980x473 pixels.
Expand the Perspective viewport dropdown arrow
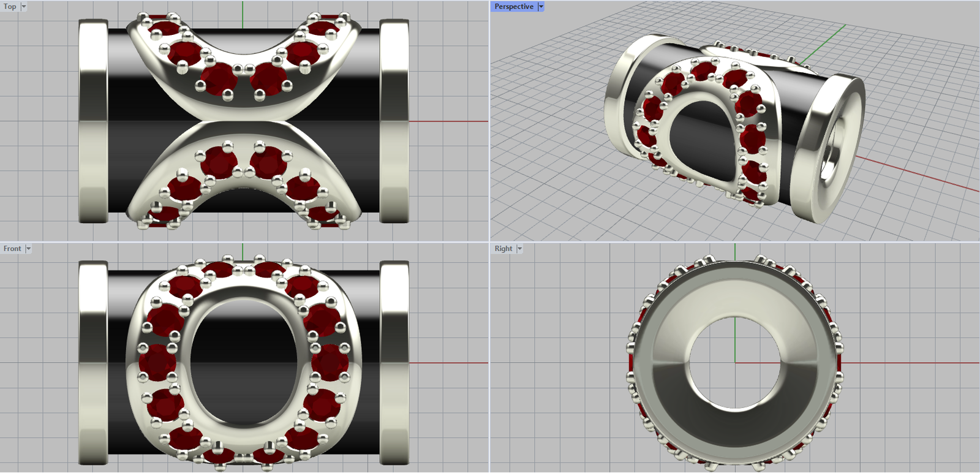coord(541,7)
